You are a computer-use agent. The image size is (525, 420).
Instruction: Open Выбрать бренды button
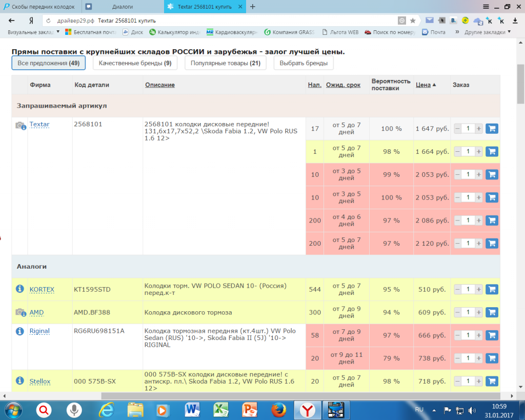pos(304,63)
